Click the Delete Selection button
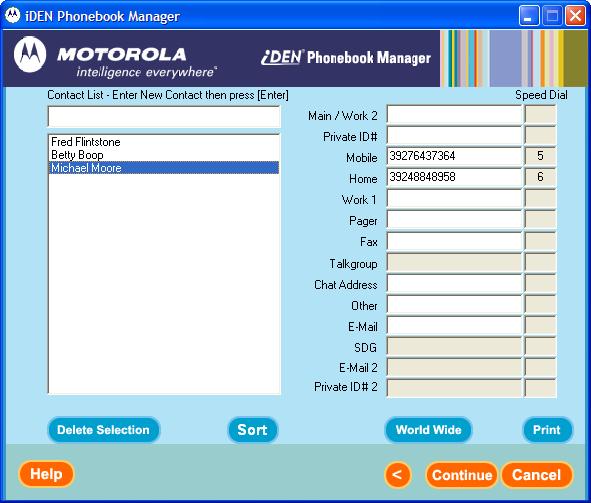This screenshot has height=503, width=591. coord(104,430)
